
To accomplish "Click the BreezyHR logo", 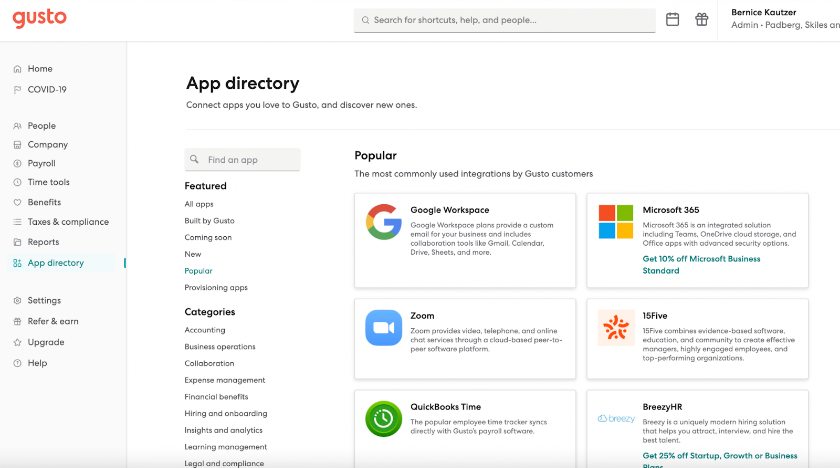I will (x=616, y=419).
